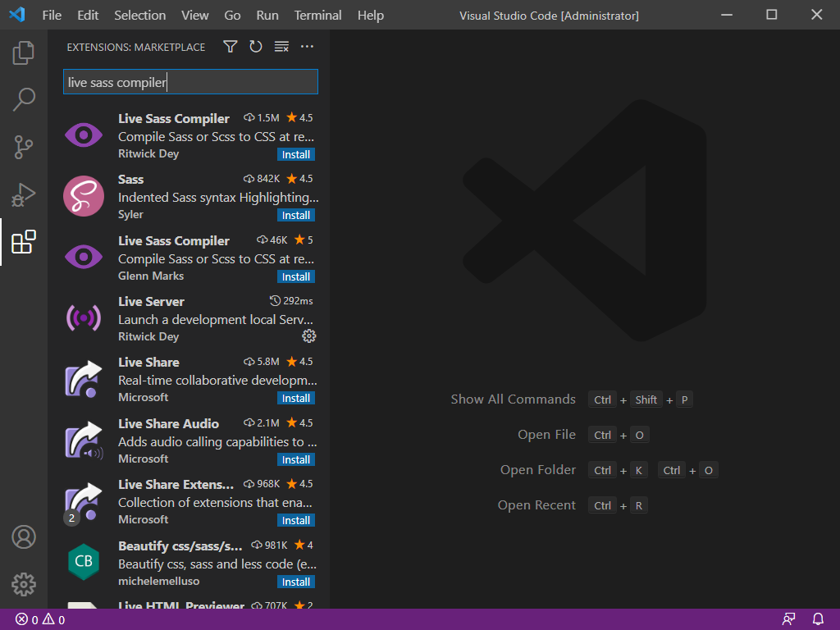Install Beautify css/sass/scss/less extension
The image size is (840, 630).
coord(295,582)
